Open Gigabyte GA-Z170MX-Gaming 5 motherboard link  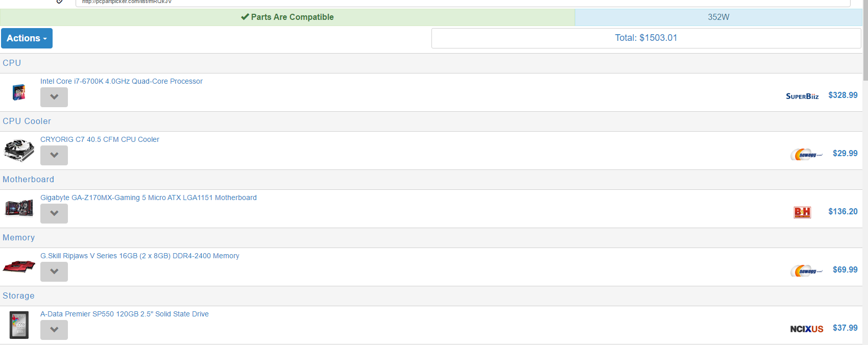[149, 198]
